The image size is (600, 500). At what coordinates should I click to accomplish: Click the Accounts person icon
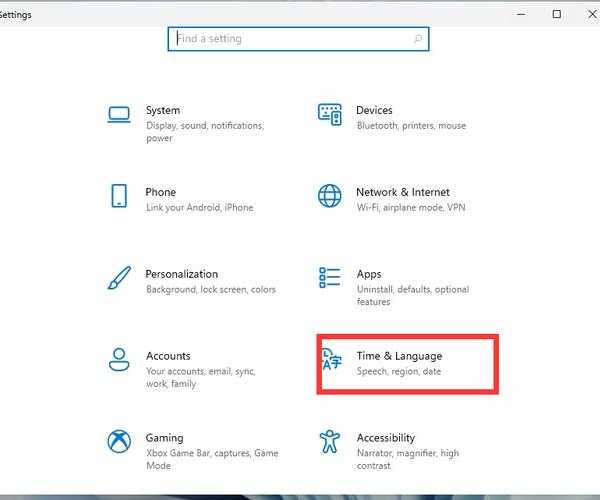coord(120,359)
